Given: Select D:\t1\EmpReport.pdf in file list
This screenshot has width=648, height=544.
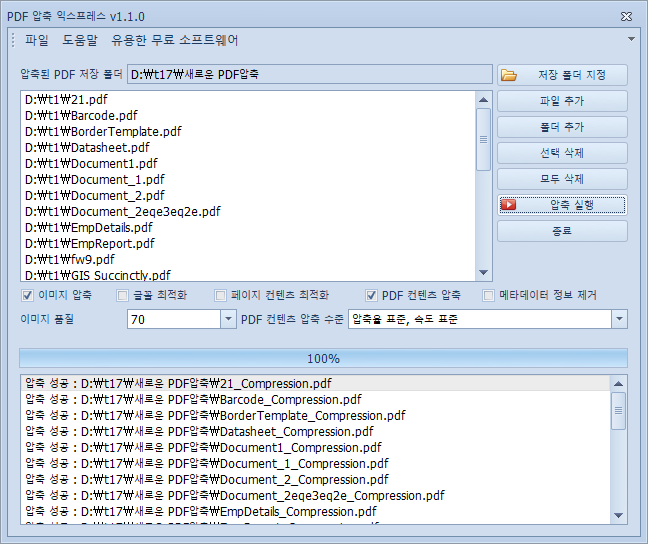Looking at the screenshot, I should (x=248, y=244).
